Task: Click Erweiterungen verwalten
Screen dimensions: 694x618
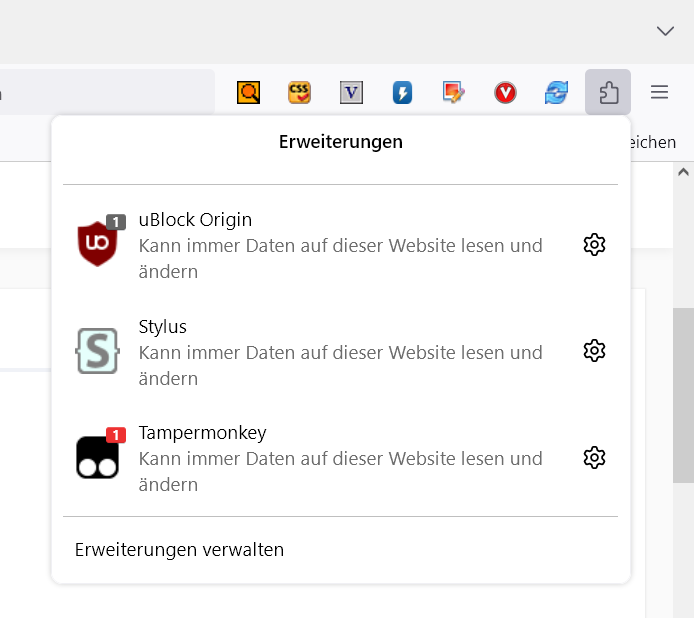Action: 179,549
